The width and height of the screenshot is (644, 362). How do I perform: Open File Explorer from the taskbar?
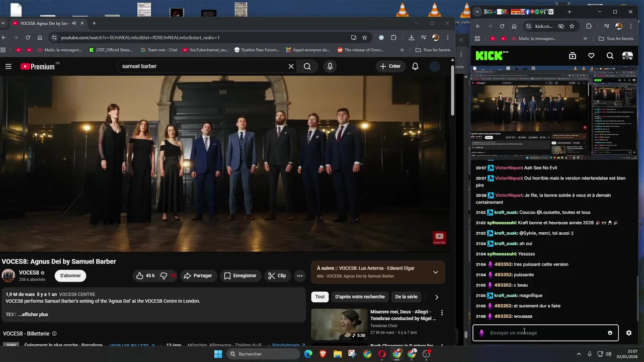[338, 354]
